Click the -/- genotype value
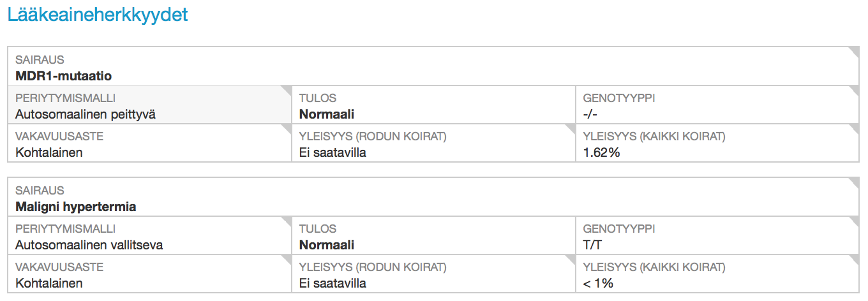This screenshot has height=301, width=868. (x=590, y=115)
